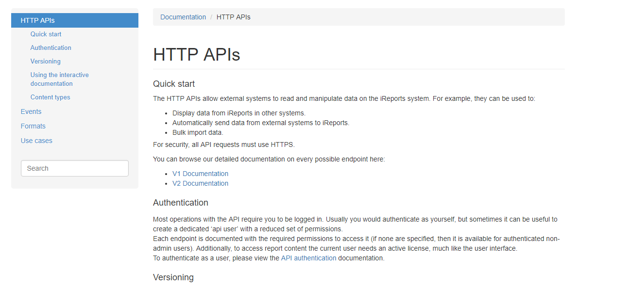Click 'Using the interactive documentation' in sidebar
This screenshot has width=644, height=289.
coord(59,79)
